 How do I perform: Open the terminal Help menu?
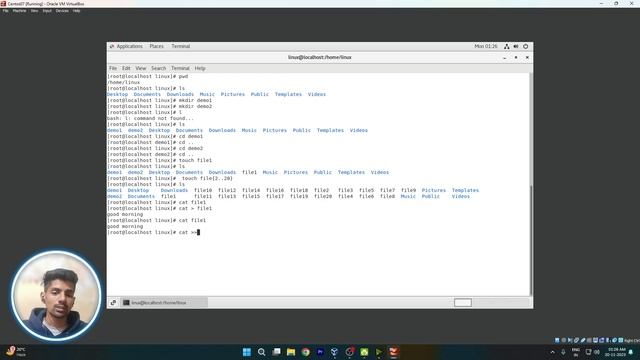[200, 68]
